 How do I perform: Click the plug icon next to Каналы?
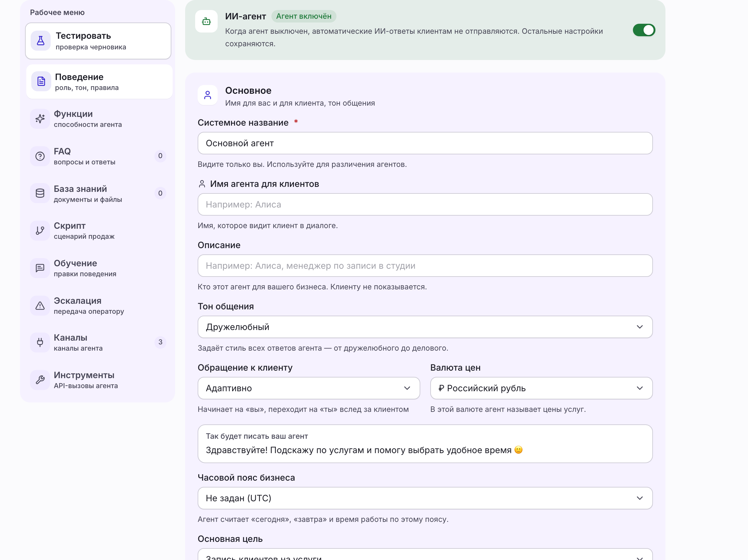[40, 342]
